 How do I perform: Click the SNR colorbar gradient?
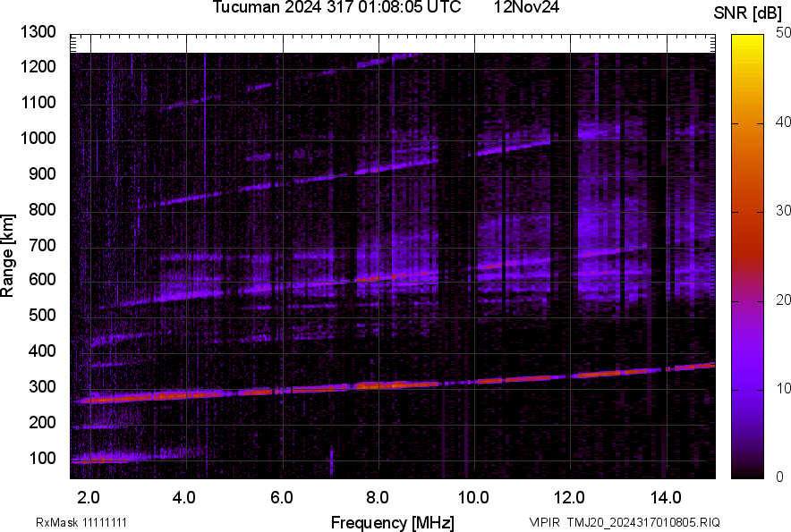tap(748, 257)
